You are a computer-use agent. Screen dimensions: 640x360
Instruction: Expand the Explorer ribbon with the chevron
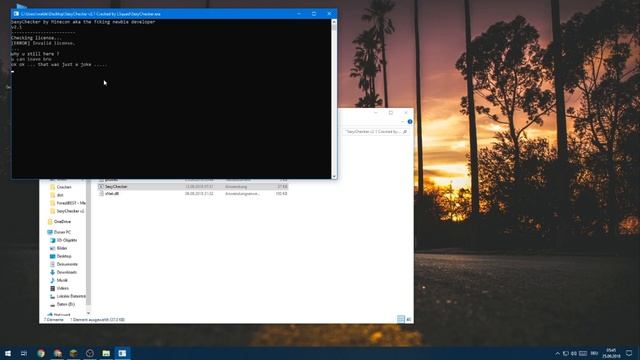pyautogui.click(x=402, y=122)
